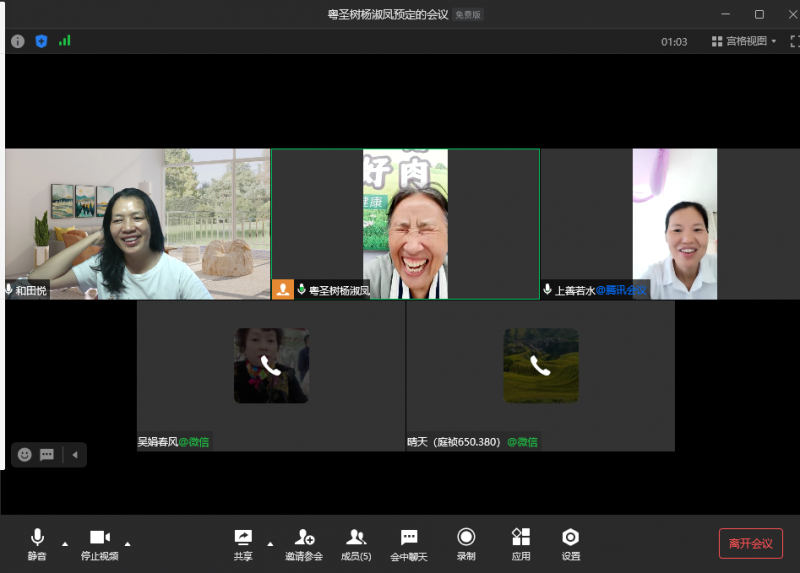Open the 成员(5) members panel
The width and height of the screenshot is (800, 573).
pyautogui.click(x=355, y=543)
